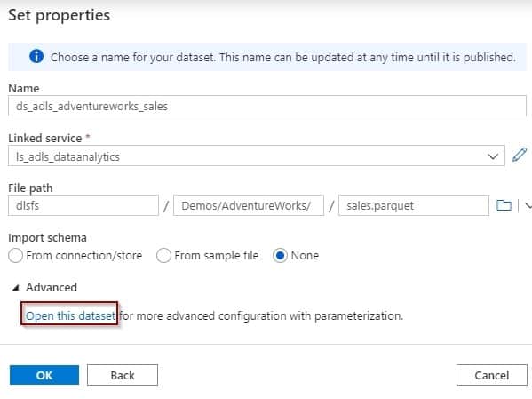Confirm with the OK button
This screenshot has height=399, width=532.
point(44,375)
